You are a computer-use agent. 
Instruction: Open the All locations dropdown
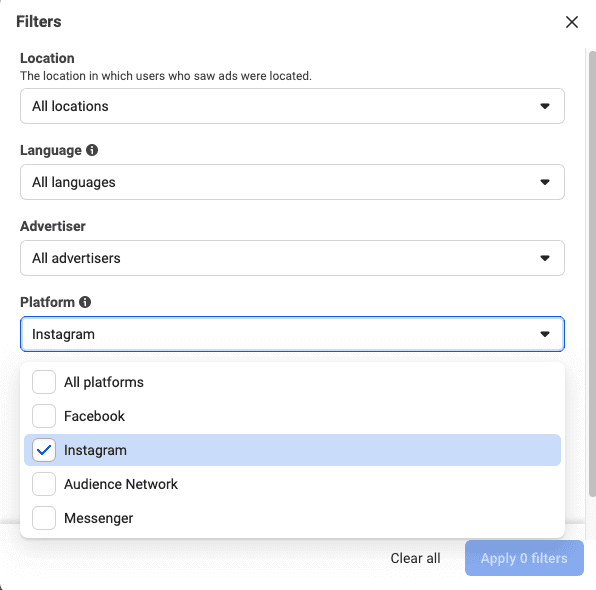tap(292, 106)
